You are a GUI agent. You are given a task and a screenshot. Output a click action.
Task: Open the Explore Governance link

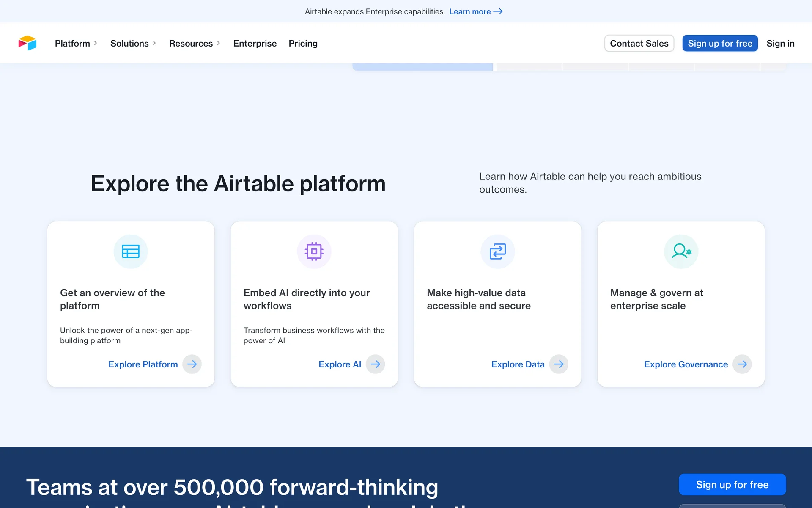[x=686, y=364]
